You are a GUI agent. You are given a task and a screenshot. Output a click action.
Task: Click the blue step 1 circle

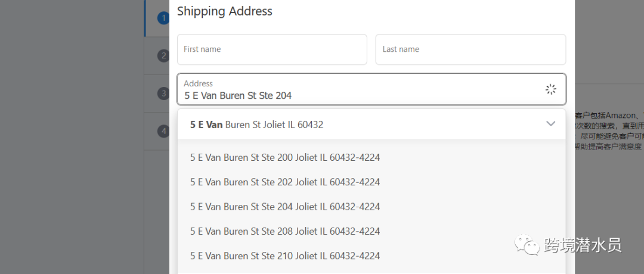[163, 18]
